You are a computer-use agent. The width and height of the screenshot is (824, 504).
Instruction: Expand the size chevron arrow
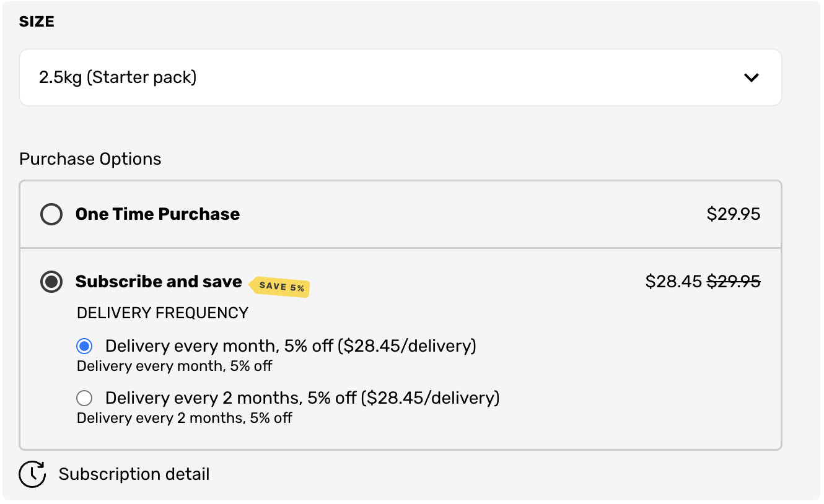point(751,78)
